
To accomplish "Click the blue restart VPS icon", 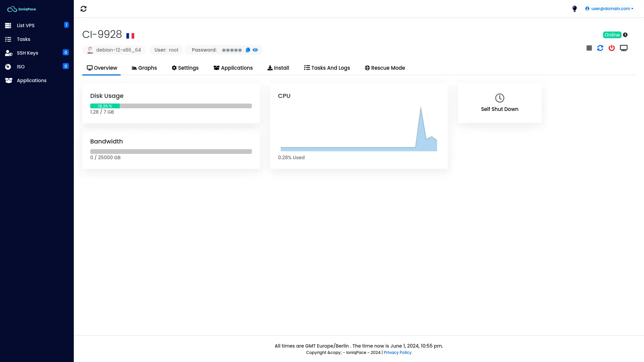I will pyautogui.click(x=600, y=48).
